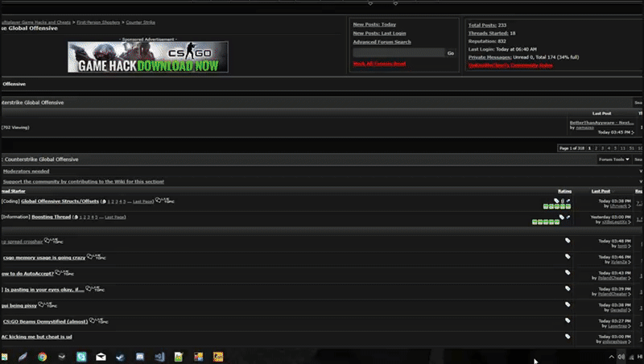Screen dimensions: 644x364
Task: Open 'Global Offensive Structs/Offsets' thread
Action: click(60, 201)
